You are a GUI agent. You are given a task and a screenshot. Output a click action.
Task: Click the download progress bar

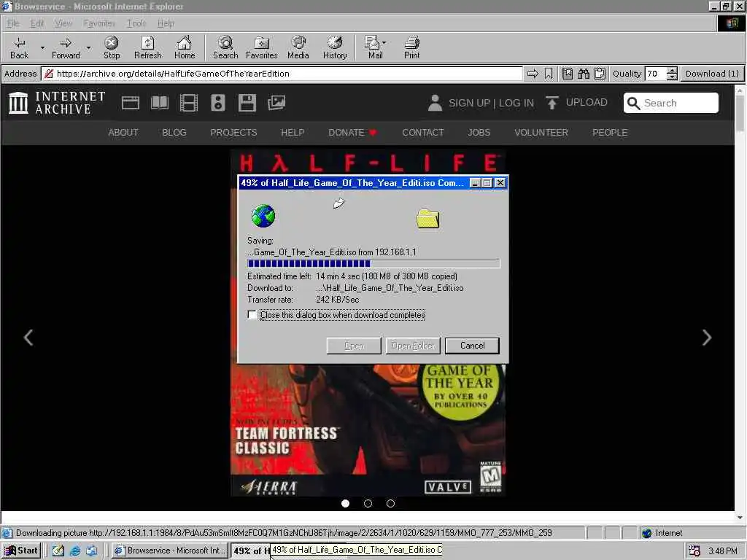tap(373, 264)
